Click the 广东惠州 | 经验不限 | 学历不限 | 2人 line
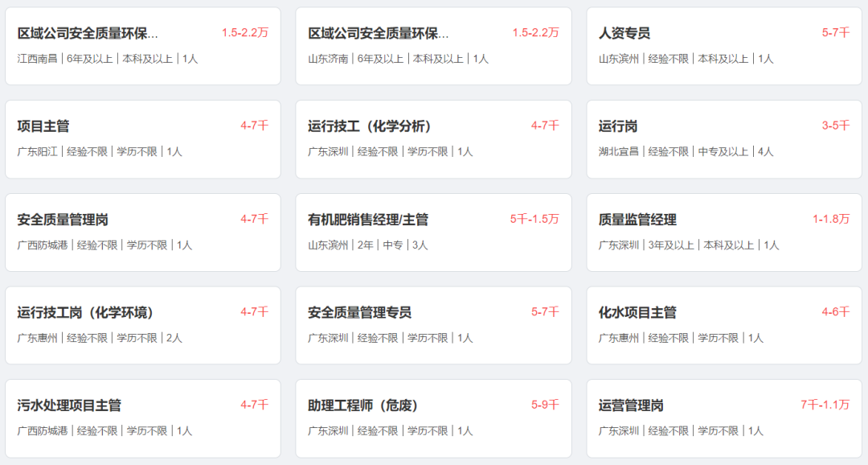The width and height of the screenshot is (868, 465). [100, 338]
